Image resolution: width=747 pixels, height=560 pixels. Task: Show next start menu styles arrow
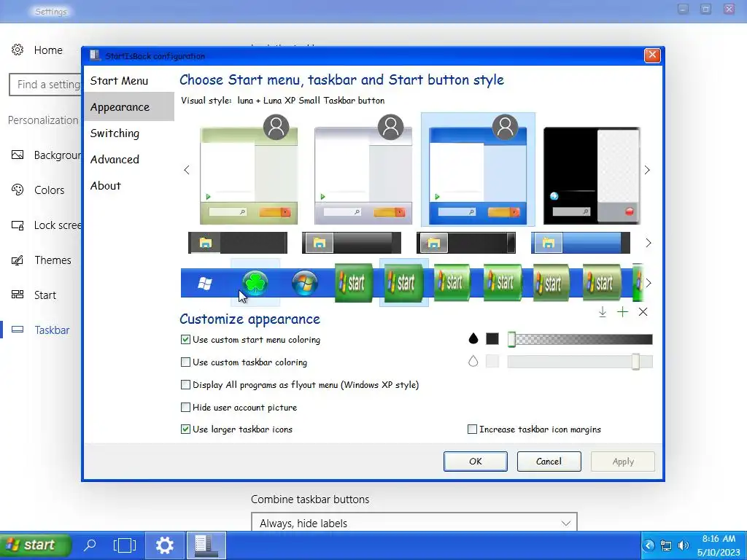(x=647, y=170)
